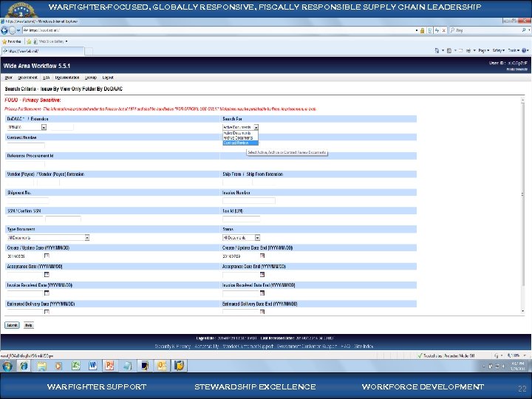Click the browser Forward arrow button
Viewport: 532px width, 399px height.
tap(13, 30)
